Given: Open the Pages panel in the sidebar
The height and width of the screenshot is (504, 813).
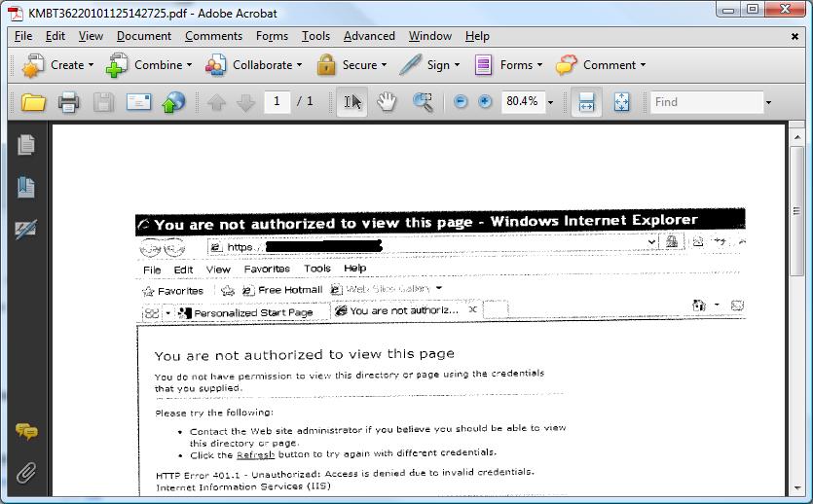Looking at the screenshot, I should point(26,145).
